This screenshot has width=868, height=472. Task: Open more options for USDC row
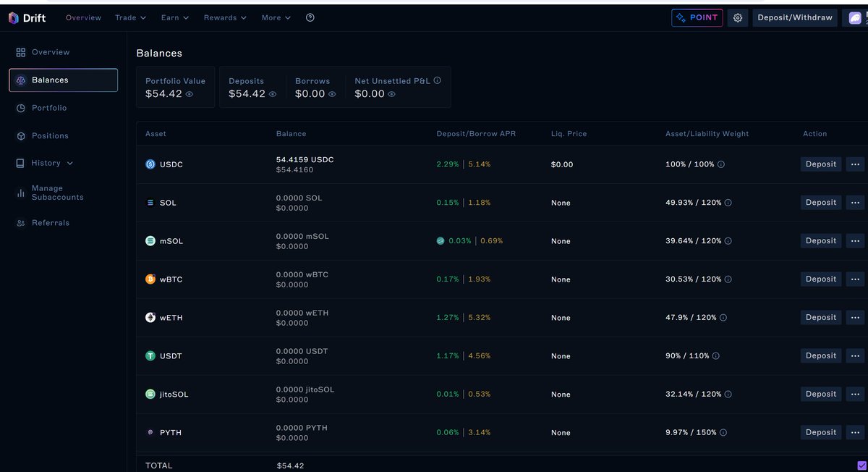(855, 164)
